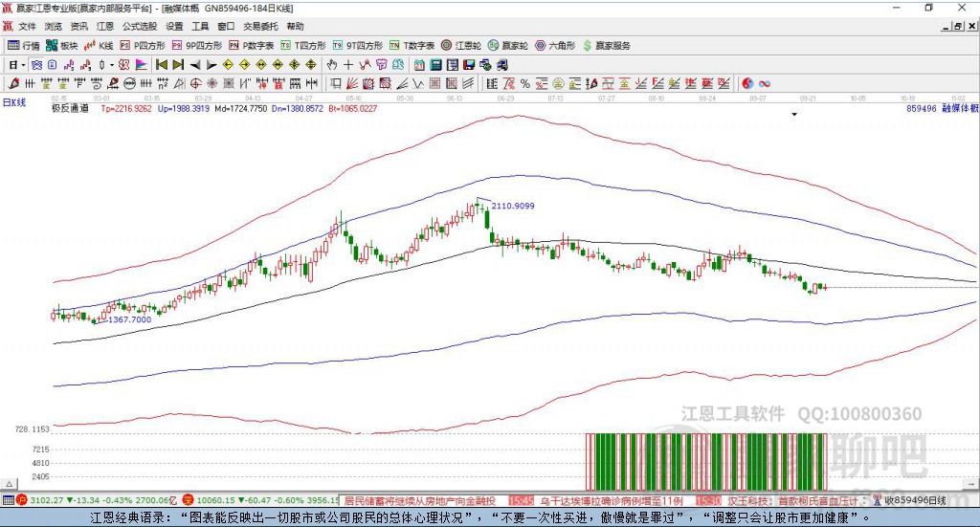Open the P四方形 tool

click(x=143, y=46)
